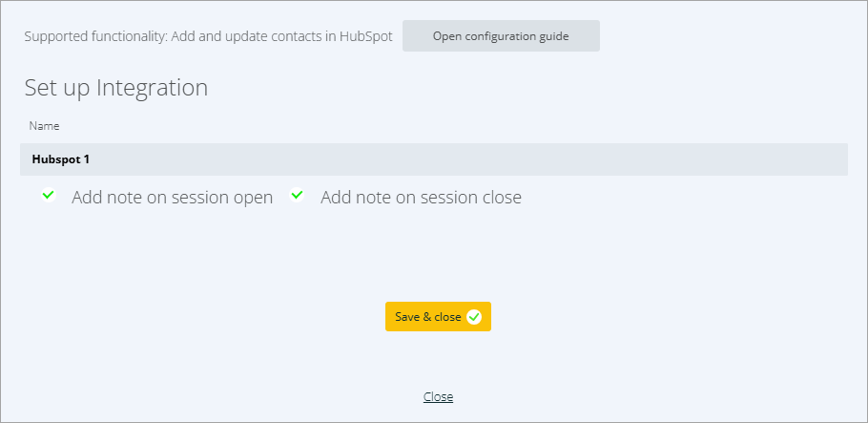Image resolution: width=868 pixels, height=423 pixels.
Task: Click the Close link at the bottom
Action: click(438, 397)
